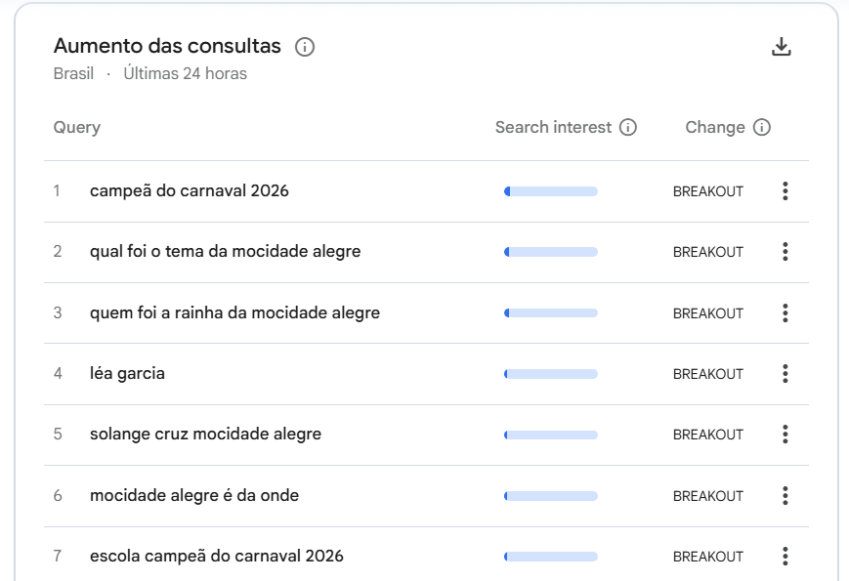Click the info icon beside Search interest
The image size is (849, 581).
(627, 127)
